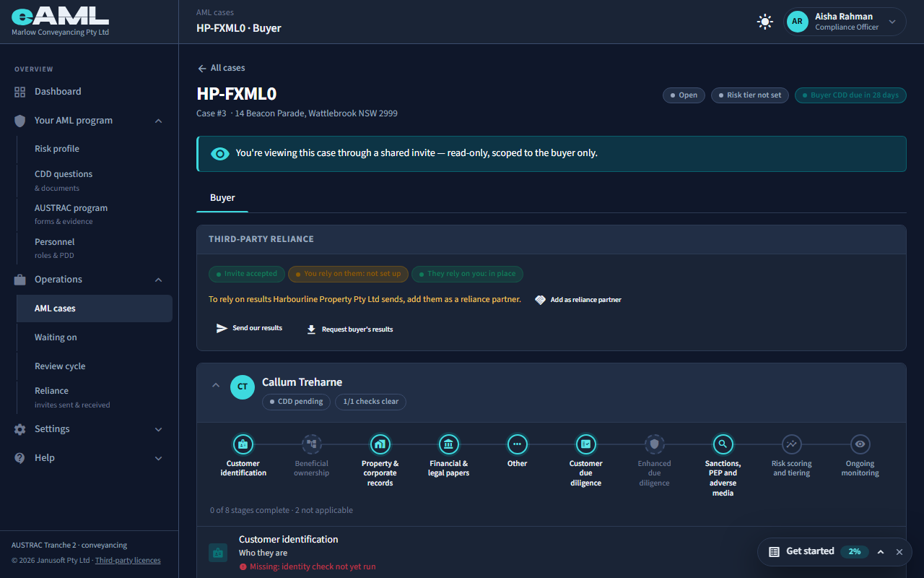Viewport: 924px width, 578px height.
Task: Open Dashboard from the sidebar
Action: (x=90, y=92)
